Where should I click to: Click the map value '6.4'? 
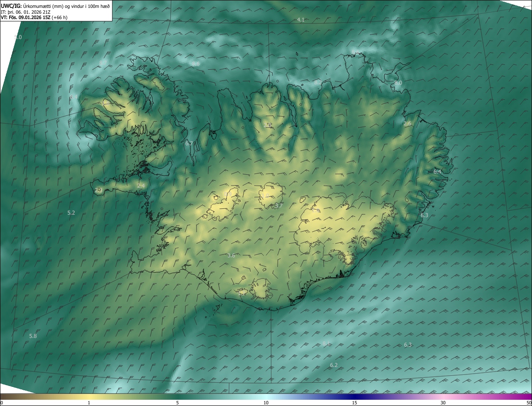tap(437, 171)
